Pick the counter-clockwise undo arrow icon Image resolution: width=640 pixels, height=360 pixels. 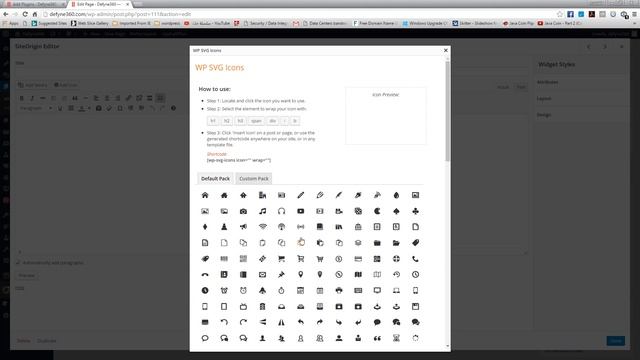[224, 322]
